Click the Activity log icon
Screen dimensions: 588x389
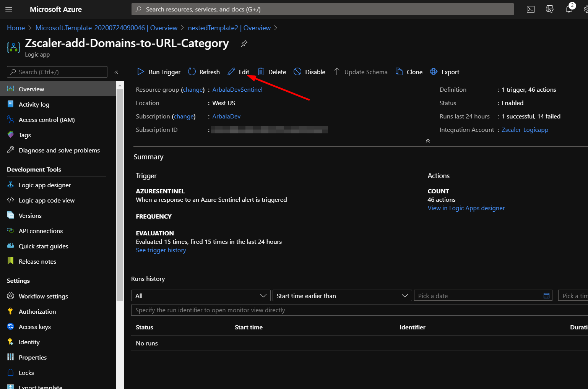coord(10,104)
